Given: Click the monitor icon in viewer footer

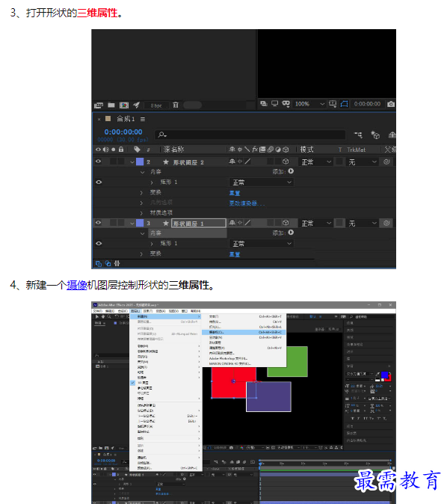Looking at the screenshot, I should (x=275, y=103).
